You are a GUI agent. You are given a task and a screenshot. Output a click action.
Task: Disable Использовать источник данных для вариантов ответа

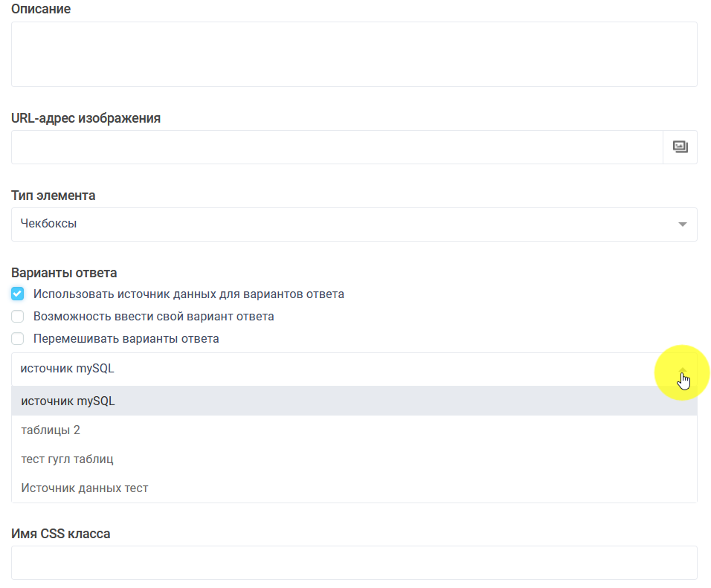[x=17, y=294]
